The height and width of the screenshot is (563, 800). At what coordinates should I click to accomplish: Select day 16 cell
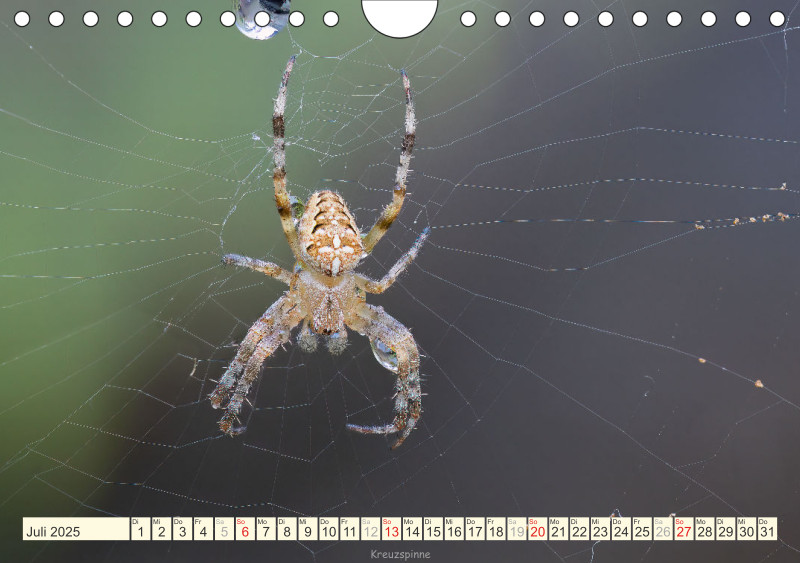tap(454, 529)
